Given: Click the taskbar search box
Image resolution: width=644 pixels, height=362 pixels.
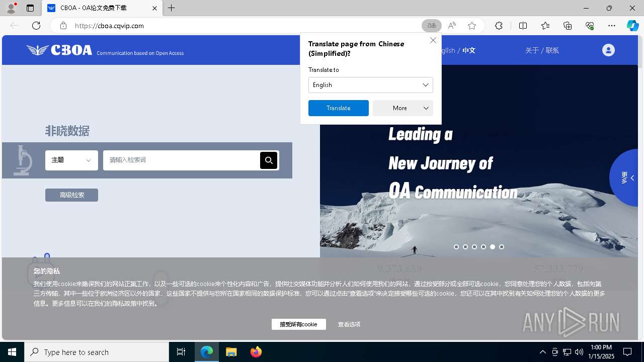Looking at the screenshot, I should coord(97,352).
